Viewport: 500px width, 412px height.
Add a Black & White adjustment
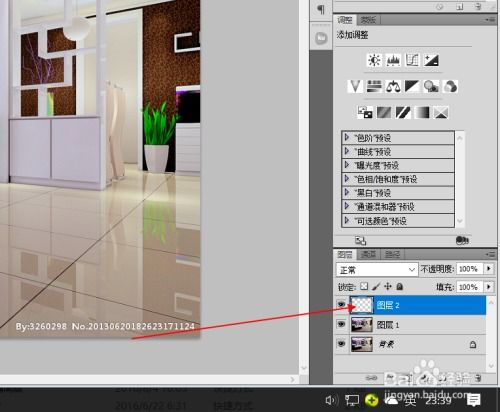[412, 86]
